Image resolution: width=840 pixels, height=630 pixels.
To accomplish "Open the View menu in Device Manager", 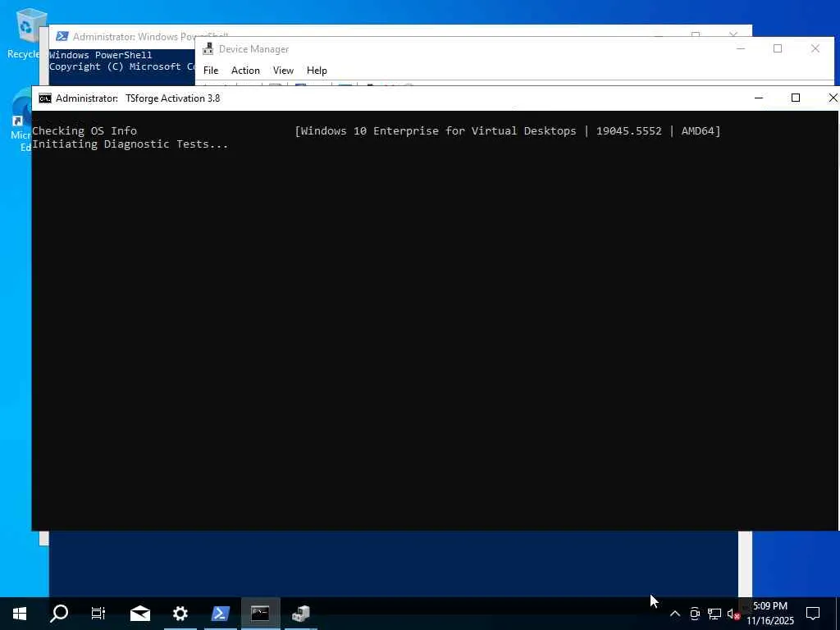I will pyautogui.click(x=283, y=71).
